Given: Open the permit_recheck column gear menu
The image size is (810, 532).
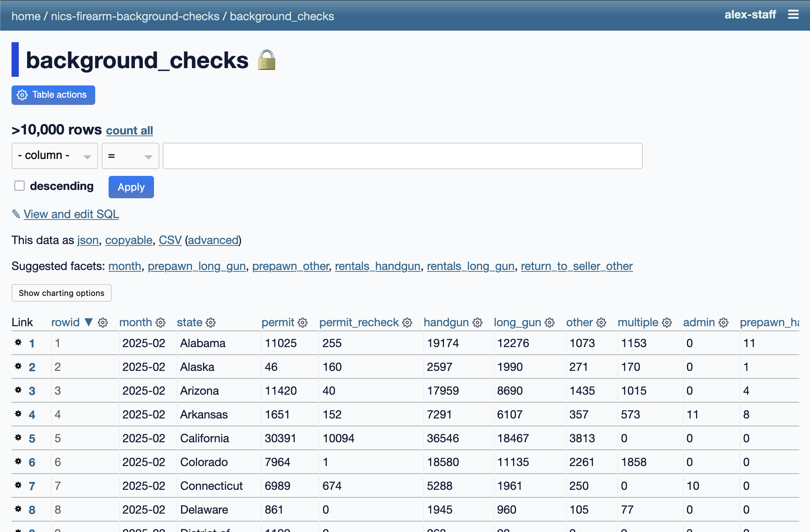Looking at the screenshot, I should 407,323.
